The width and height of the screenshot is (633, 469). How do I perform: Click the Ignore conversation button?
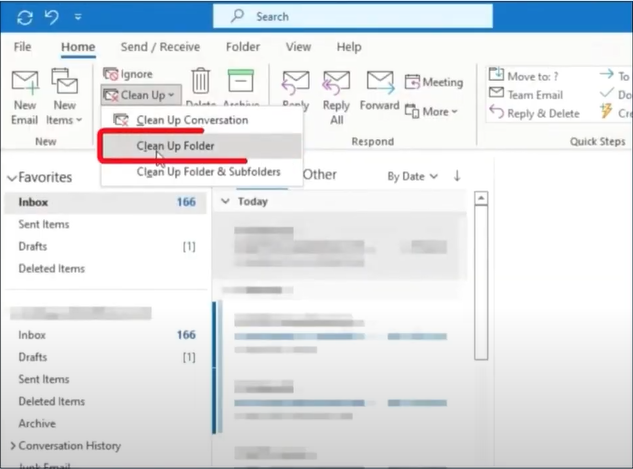[x=128, y=74]
